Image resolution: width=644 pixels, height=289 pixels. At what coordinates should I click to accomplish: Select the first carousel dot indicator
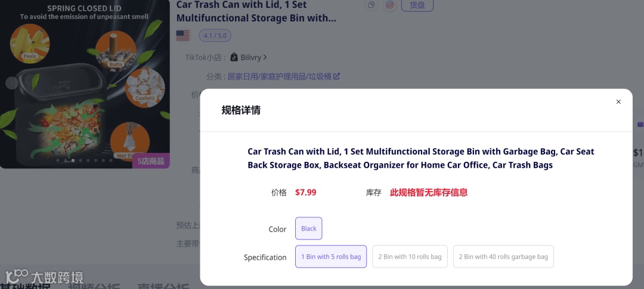(58, 161)
